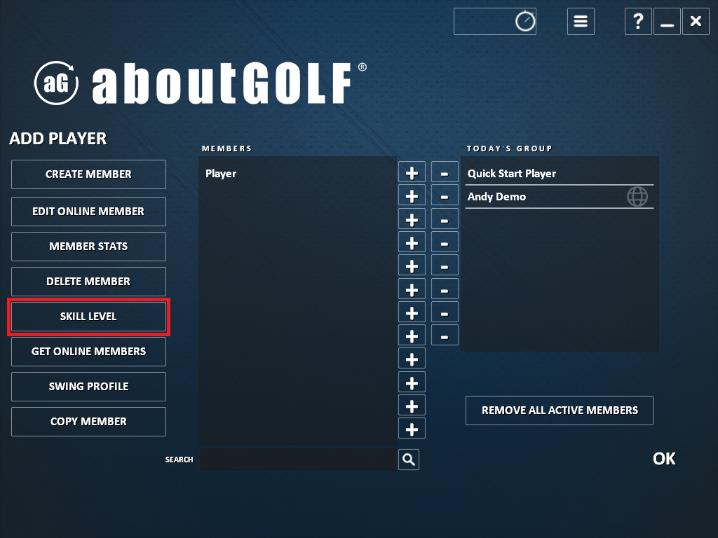Image resolution: width=718 pixels, height=538 pixels.
Task: Remove Quick Start Player using its minus button
Action: pos(444,173)
